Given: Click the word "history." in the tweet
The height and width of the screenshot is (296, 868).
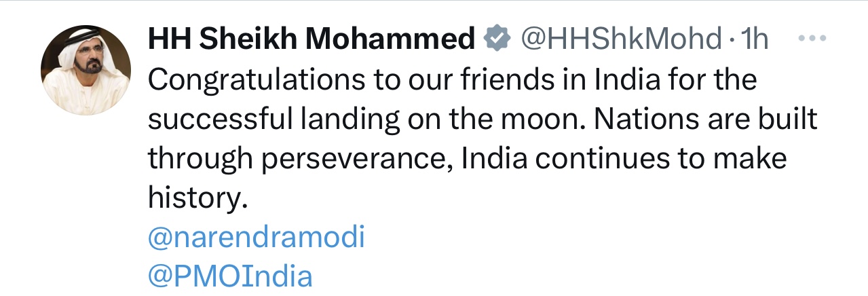Looking at the screenshot, I should click(x=195, y=198).
